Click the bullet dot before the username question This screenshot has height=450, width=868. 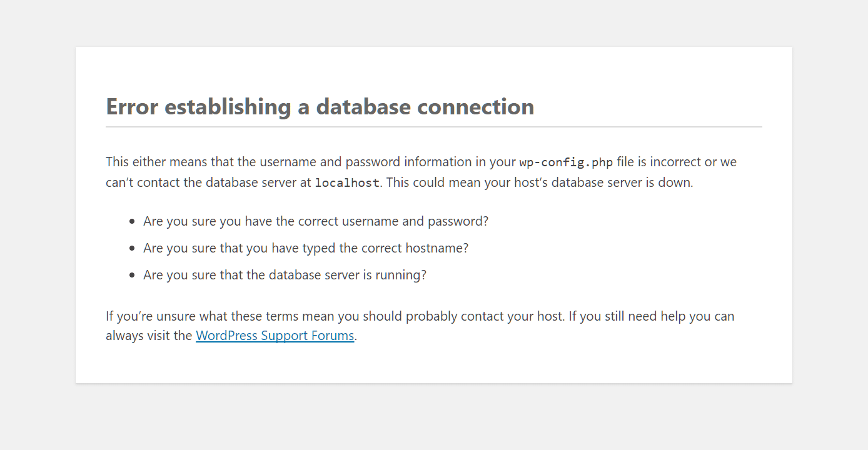(132, 221)
